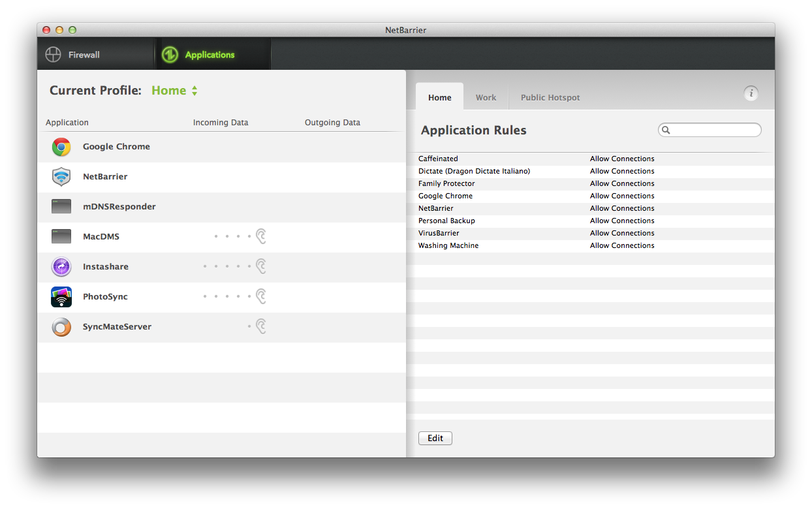This screenshot has height=509, width=812.
Task: Click the Incoming Data column header
Action: click(x=221, y=123)
